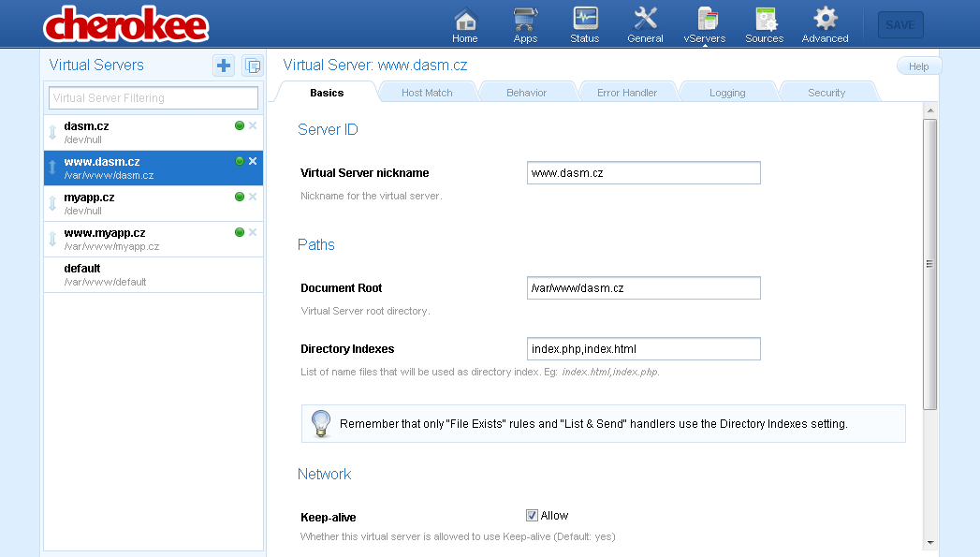Click the light bulb tip icon

tap(321, 423)
